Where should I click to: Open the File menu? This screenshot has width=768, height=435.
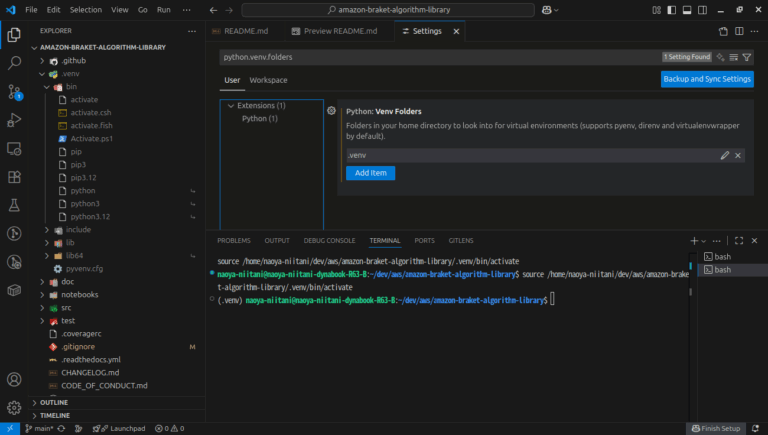tap(31, 10)
